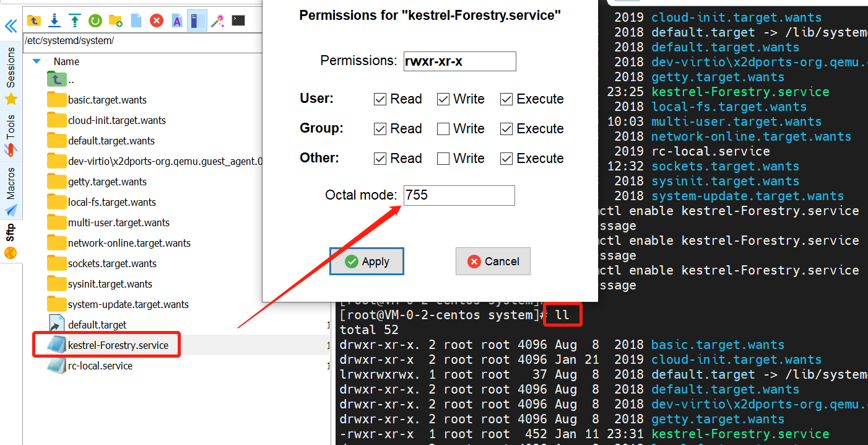Click the download selected files icon
The image size is (868, 445).
(54, 21)
